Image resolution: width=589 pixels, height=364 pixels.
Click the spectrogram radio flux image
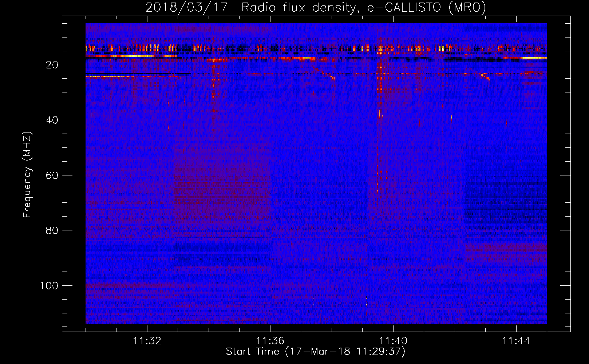point(316,174)
